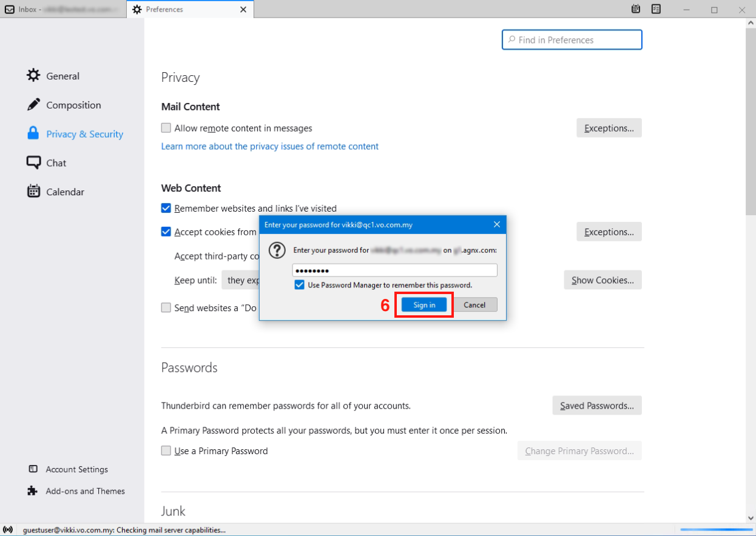The image size is (756, 536).
Task: Open the calendar tab icon in title bar
Action: pyautogui.click(x=636, y=9)
